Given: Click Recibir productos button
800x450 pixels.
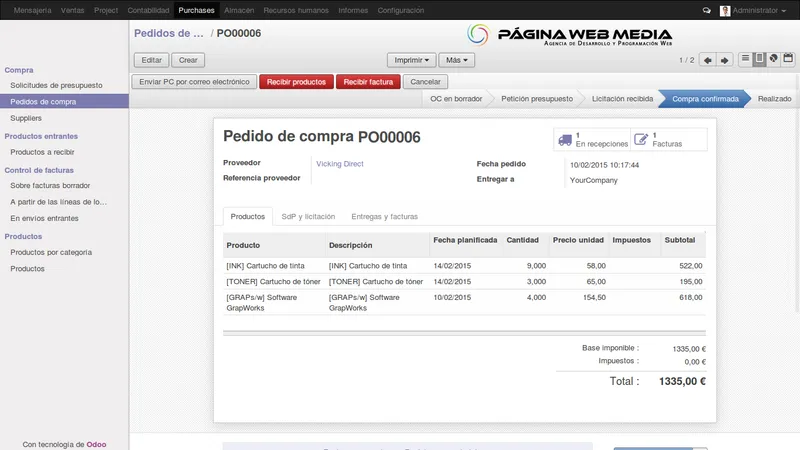Looking at the screenshot, I should [x=296, y=82].
